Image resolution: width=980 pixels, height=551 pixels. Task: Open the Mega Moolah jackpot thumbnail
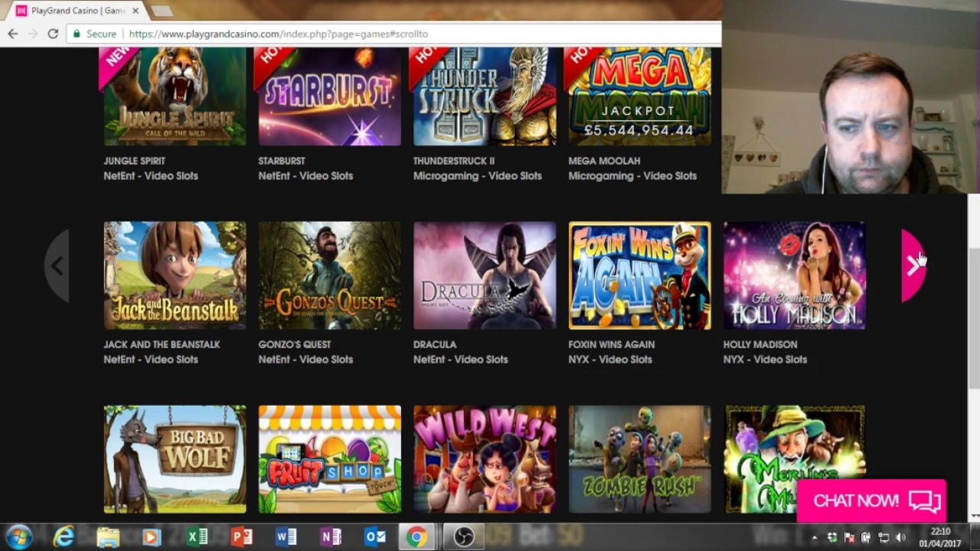click(639, 96)
